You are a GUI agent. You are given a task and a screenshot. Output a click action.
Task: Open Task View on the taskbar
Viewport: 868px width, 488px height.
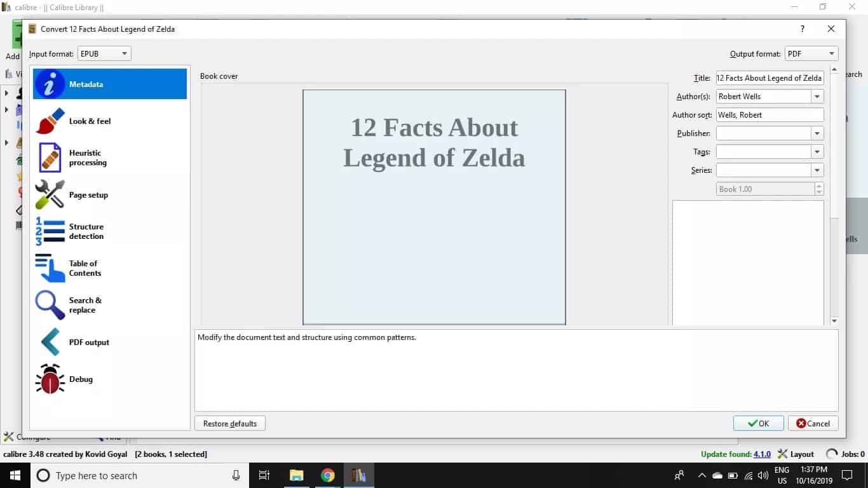pyautogui.click(x=264, y=475)
